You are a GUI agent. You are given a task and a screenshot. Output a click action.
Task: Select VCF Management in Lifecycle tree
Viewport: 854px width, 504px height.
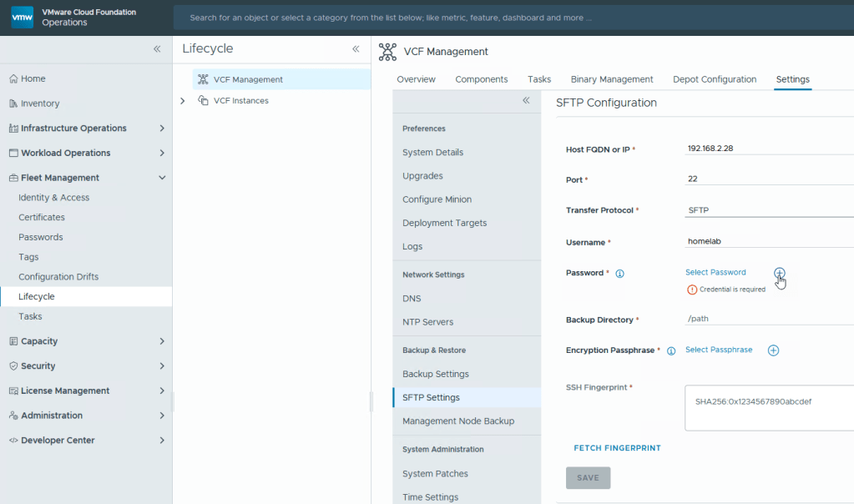tap(248, 79)
